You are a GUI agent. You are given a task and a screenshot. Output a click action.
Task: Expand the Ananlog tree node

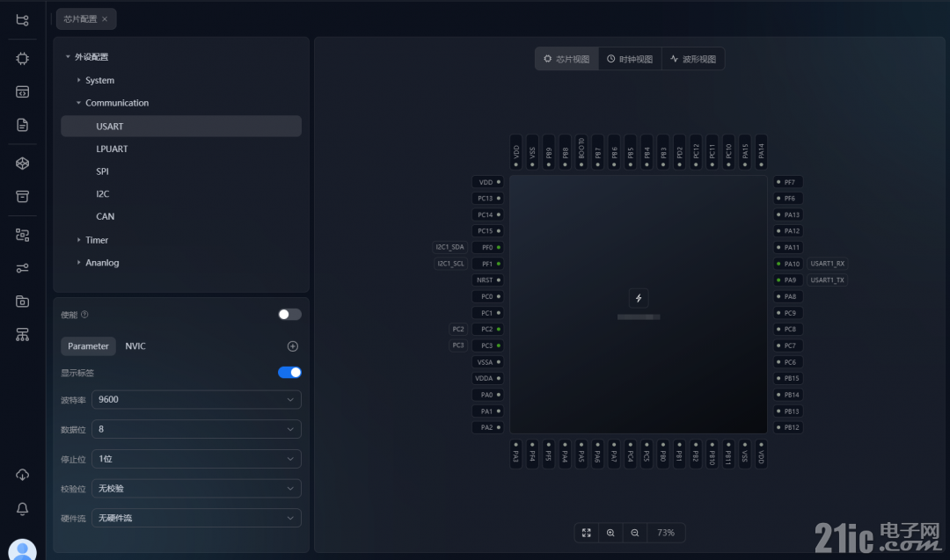click(x=79, y=262)
